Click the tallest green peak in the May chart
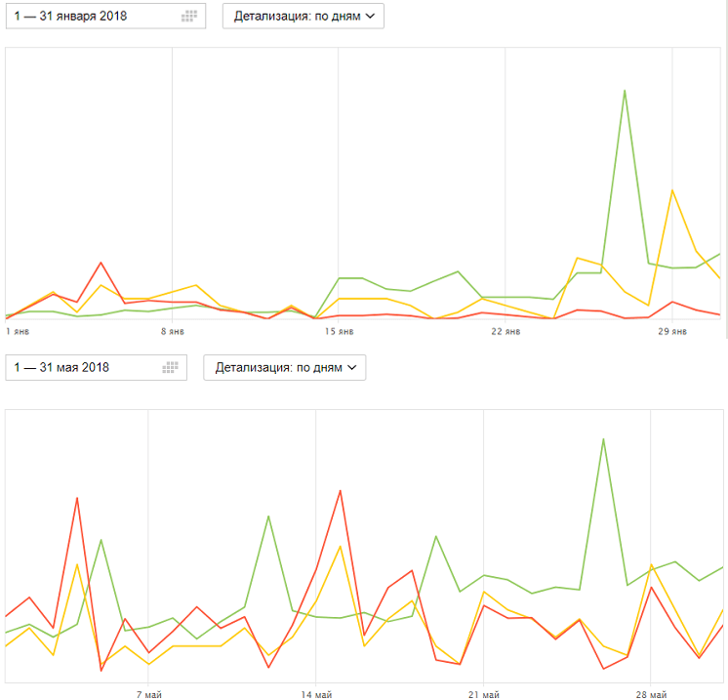The image size is (728, 700). point(604,438)
